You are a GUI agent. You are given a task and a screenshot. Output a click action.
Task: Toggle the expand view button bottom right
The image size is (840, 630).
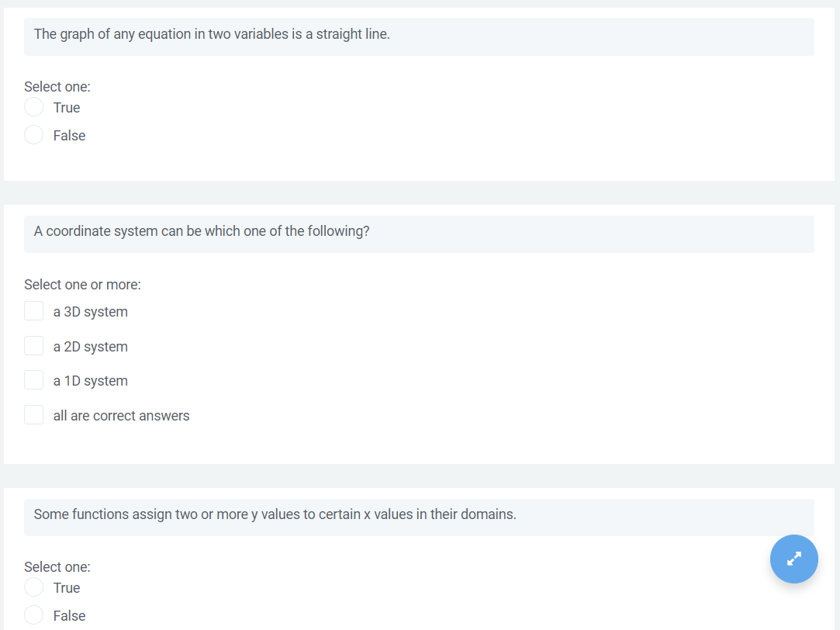793,559
